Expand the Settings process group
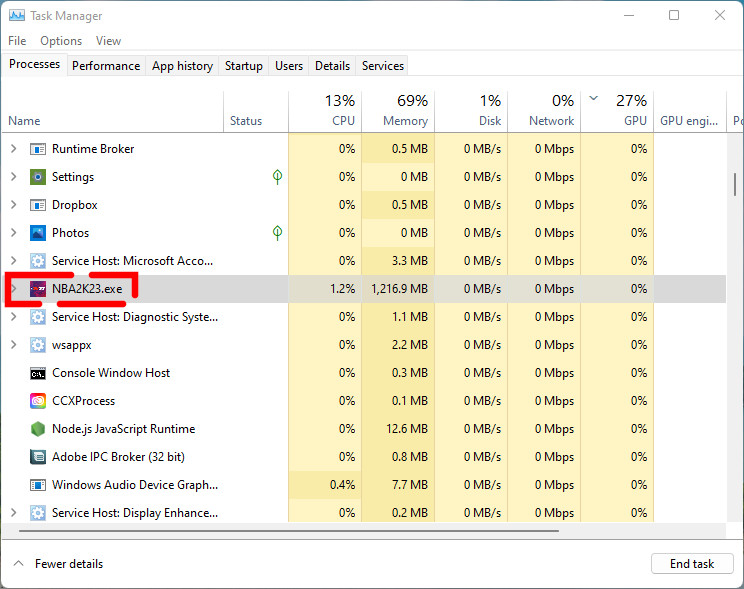 [14, 177]
